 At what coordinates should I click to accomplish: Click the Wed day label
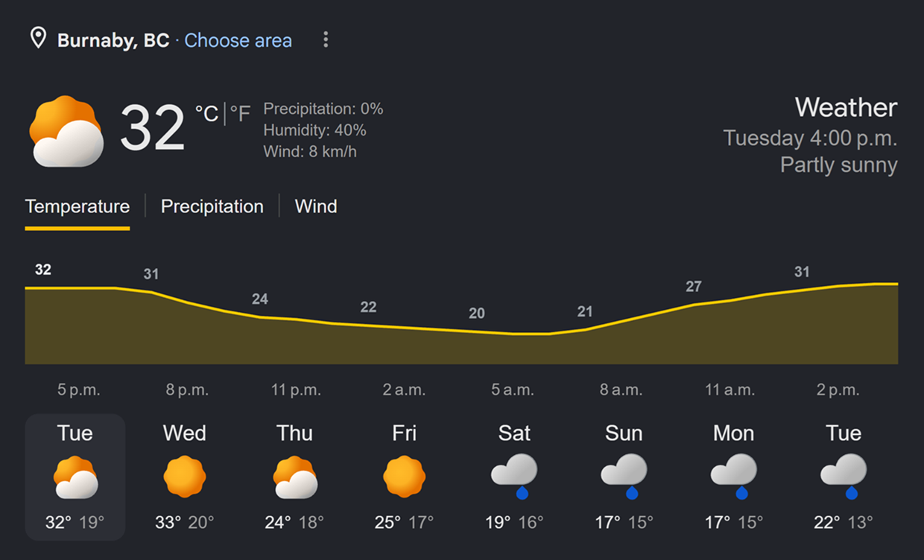[185, 433]
